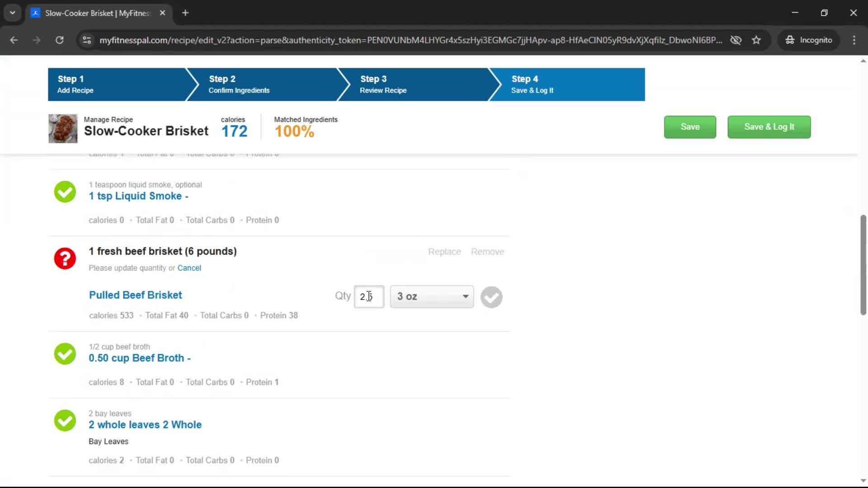The width and height of the screenshot is (868, 488).
Task: Click '1 teaspoon liquid smoke, optional' text
Action: pyautogui.click(x=145, y=185)
